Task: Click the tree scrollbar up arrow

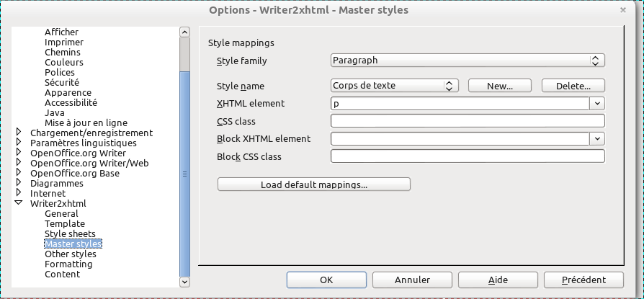Action: pos(185,32)
